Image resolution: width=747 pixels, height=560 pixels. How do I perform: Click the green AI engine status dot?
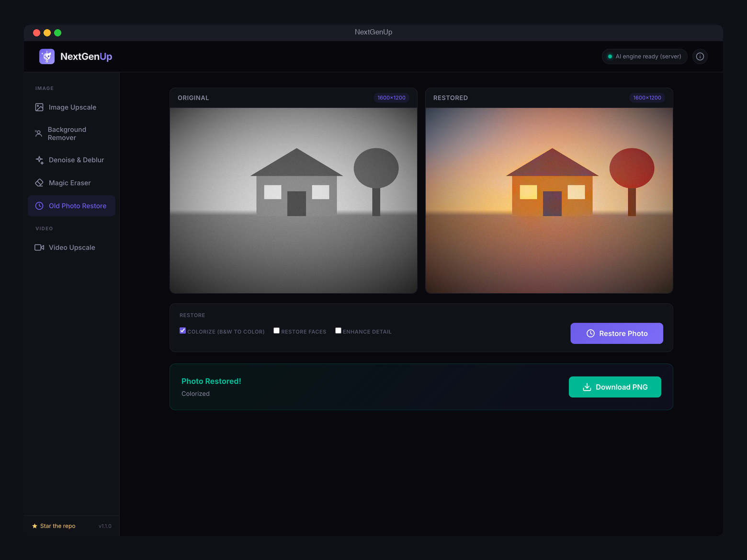610,56
